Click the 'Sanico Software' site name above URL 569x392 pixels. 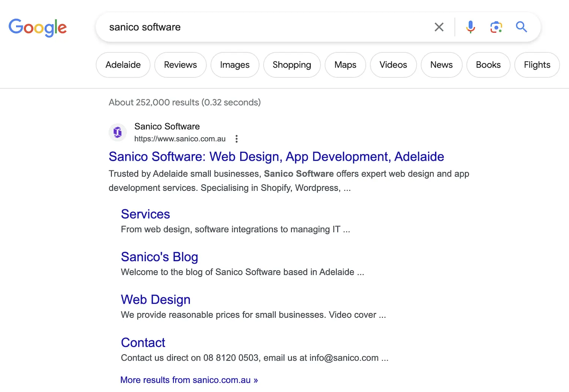[x=167, y=126]
